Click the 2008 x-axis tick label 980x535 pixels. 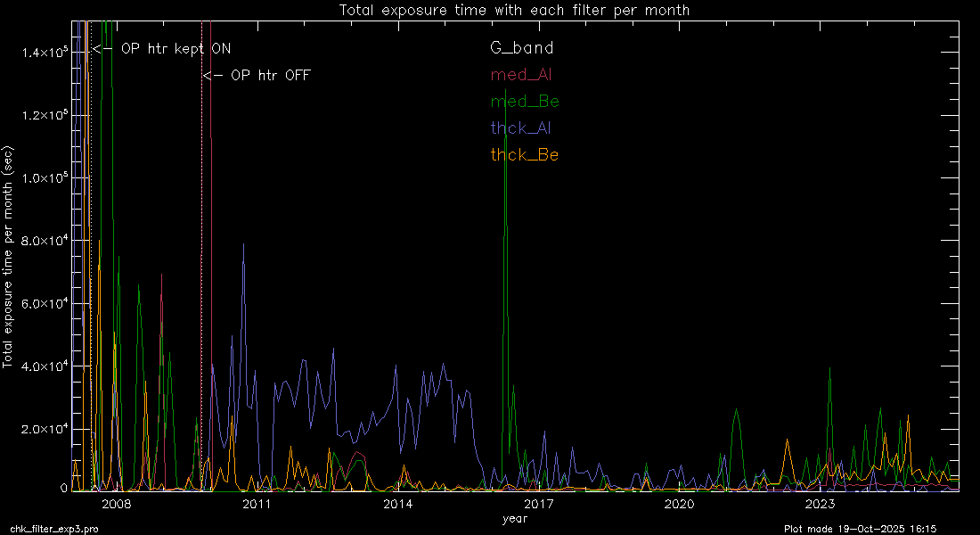coord(117,505)
